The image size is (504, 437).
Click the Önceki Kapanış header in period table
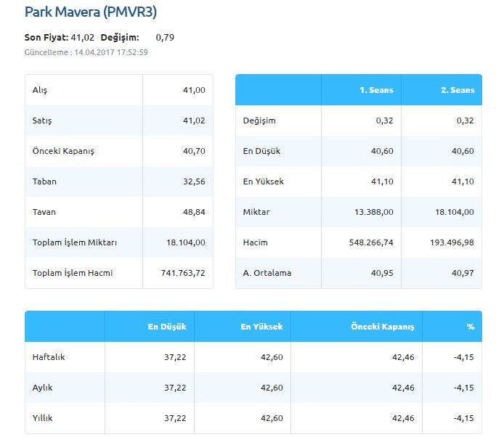(x=383, y=327)
